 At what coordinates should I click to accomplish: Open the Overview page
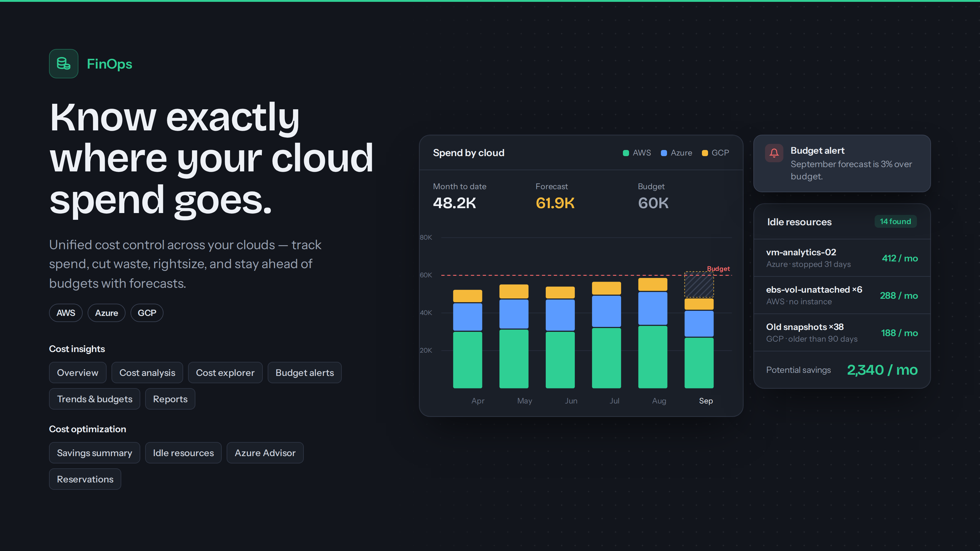click(77, 373)
